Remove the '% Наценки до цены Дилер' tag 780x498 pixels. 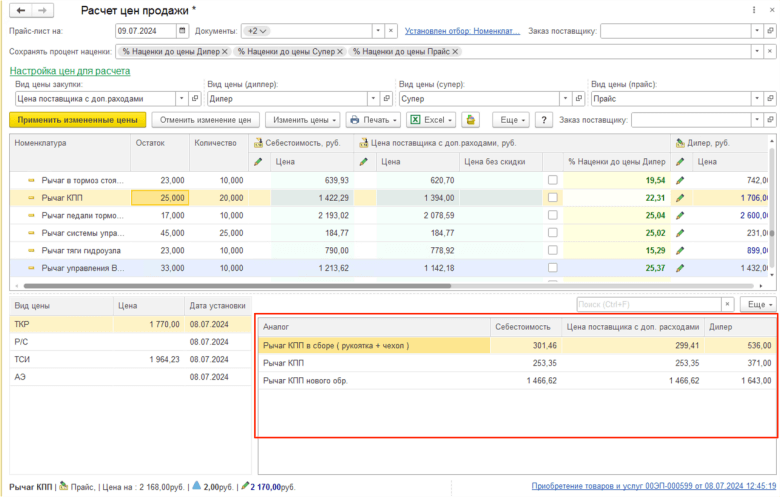(x=225, y=51)
